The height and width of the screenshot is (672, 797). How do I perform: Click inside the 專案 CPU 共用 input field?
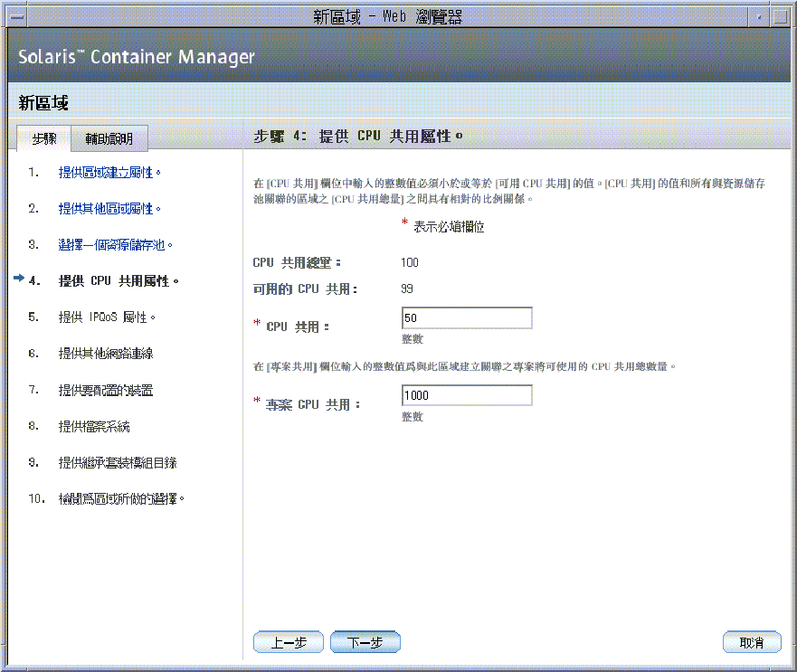click(x=466, y=395)
